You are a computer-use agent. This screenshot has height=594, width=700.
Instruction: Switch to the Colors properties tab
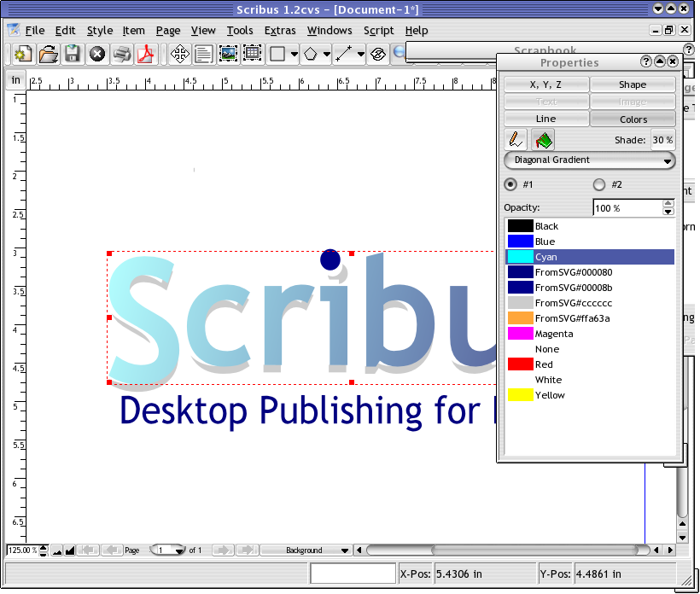[x=633, y=119]
